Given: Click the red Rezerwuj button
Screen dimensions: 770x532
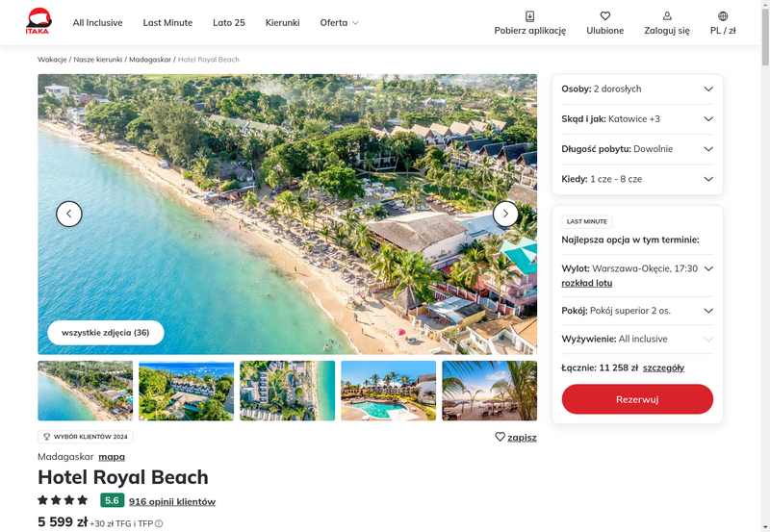Looking at the screenshot, I should (637, 399).
